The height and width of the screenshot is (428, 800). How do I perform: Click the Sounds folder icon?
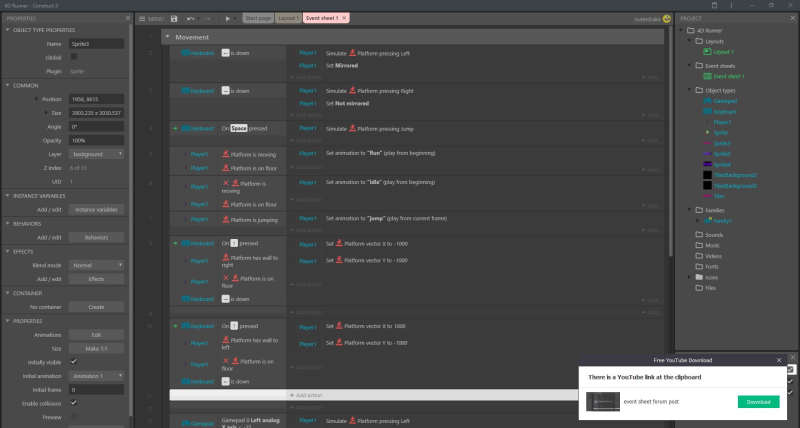(699, 235)
